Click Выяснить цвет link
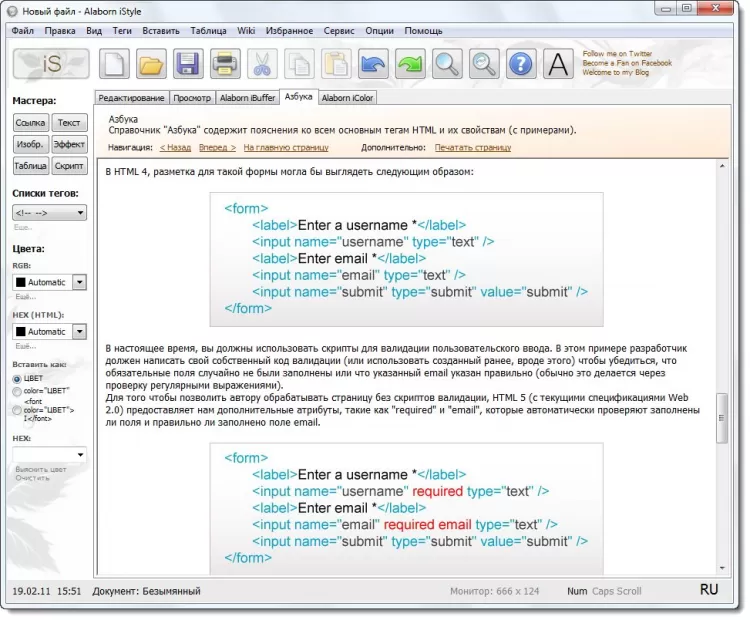The image size is (750, 620). click(41, 470)
